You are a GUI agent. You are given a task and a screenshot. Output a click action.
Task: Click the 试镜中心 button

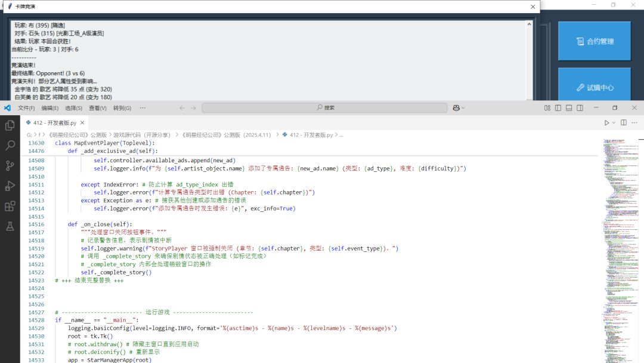tap(594, 87)
